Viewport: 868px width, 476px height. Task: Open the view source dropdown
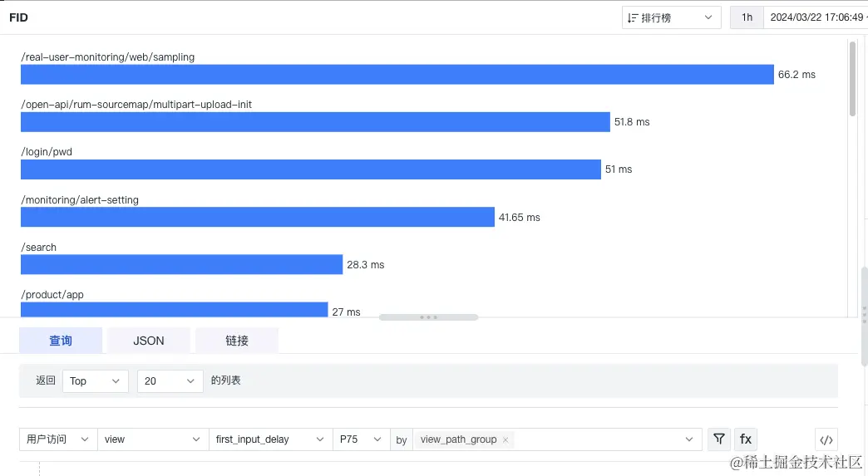[153, 439]
